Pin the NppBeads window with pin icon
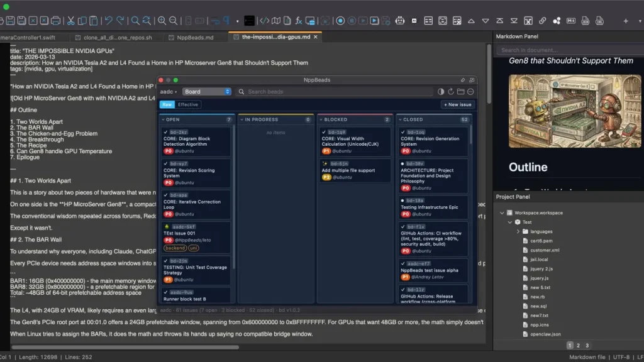 (x=462, y=80)
